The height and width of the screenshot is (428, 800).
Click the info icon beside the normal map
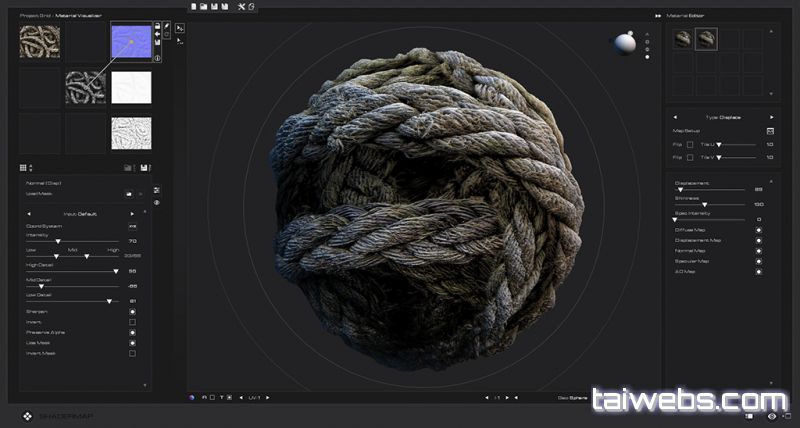(x=159, y=58)
